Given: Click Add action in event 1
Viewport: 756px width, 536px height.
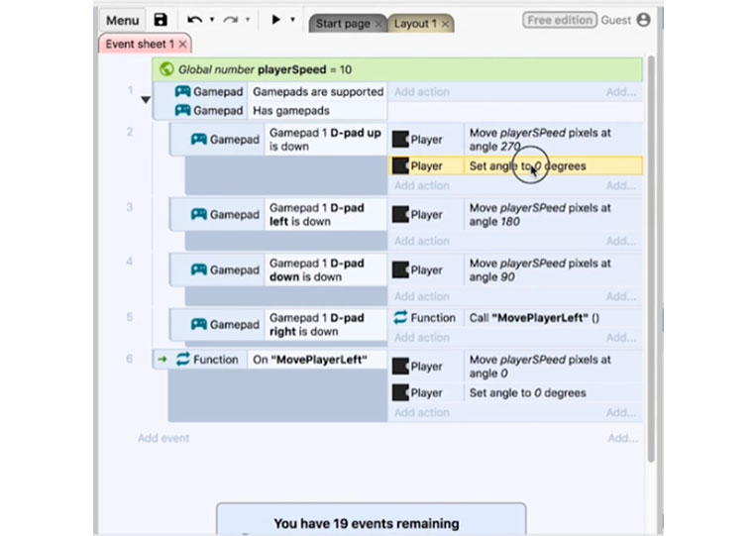Looking at the screenshot, I should tap(422, 91).
